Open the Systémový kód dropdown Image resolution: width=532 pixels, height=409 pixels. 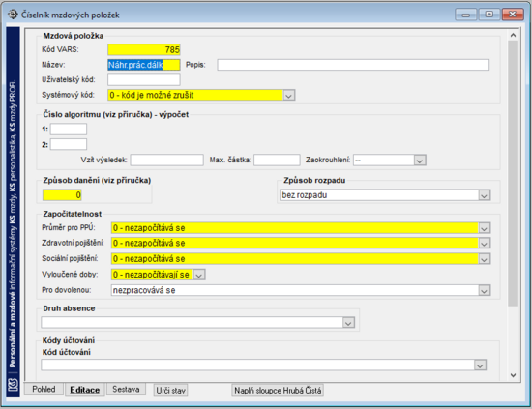(289, 96)
